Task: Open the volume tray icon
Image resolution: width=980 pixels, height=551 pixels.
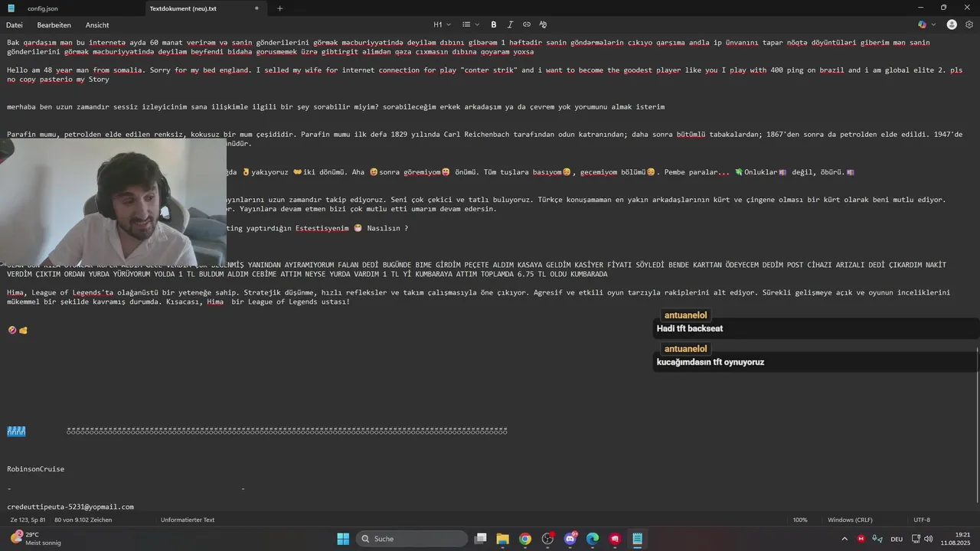Action: 929,539
